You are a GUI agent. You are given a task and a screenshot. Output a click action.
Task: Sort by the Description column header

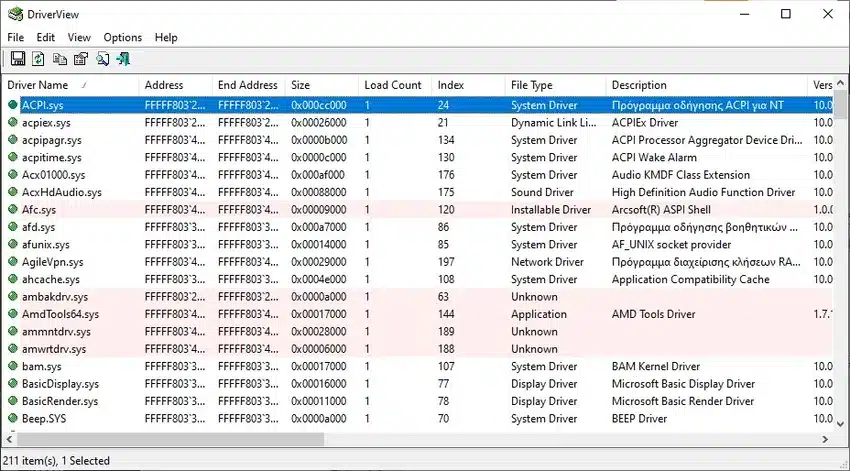click(706, 85)
